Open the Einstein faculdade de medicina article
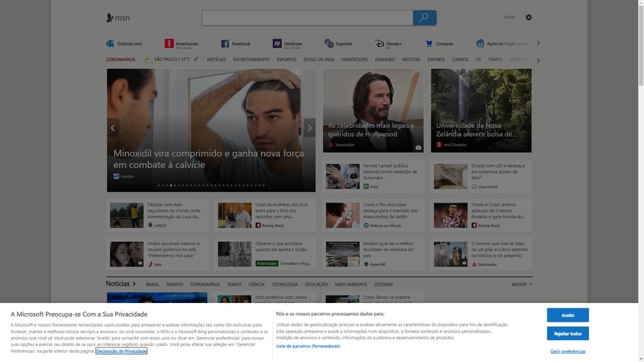Image resolution: width=644 pixels, height=362 pixels. coord(373,254)
